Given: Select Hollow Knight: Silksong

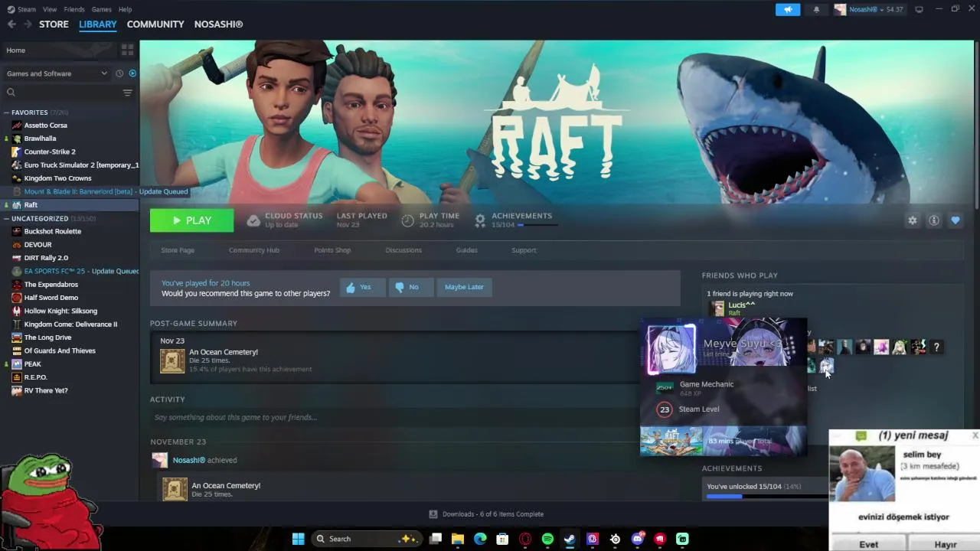Looking at the screenshot, I should [60, 311].
